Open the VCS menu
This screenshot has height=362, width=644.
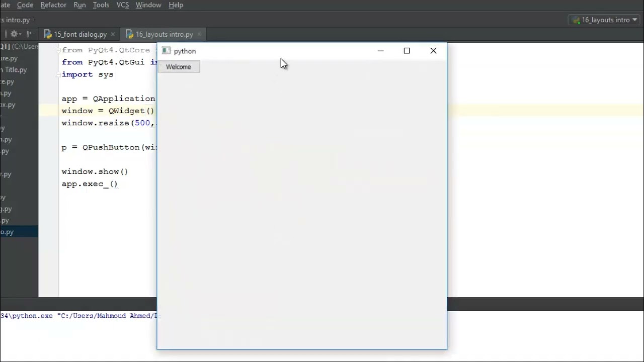[x=123, y=5]
